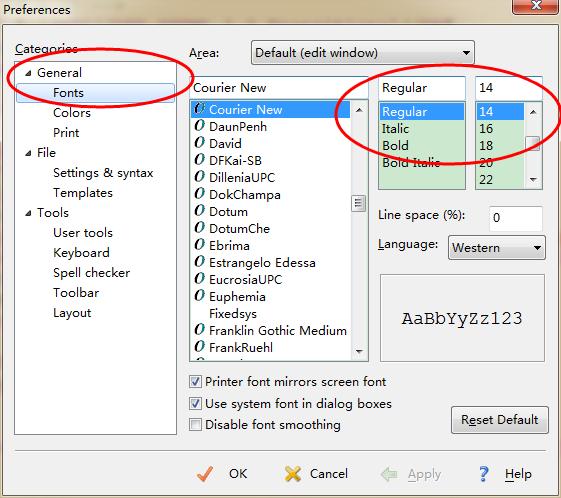
Task: Click the font icon beside DaunPenh
Action: point(199,126)
